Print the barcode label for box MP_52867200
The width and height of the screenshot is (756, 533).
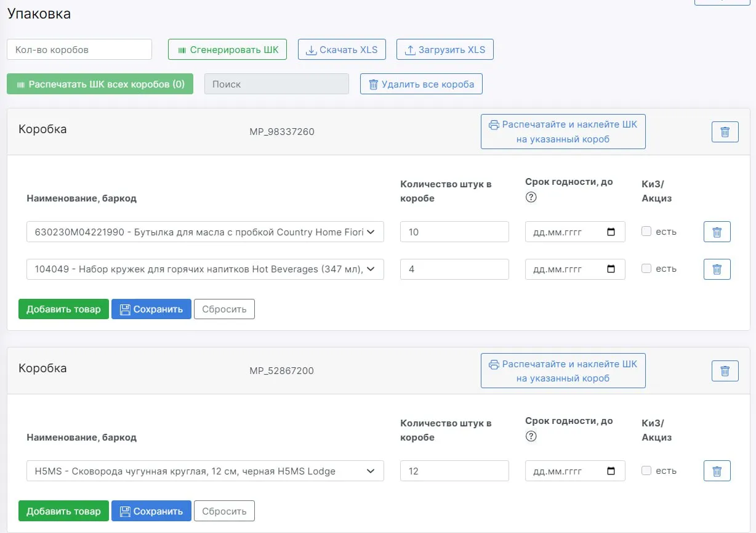click(x=563, y=370)
